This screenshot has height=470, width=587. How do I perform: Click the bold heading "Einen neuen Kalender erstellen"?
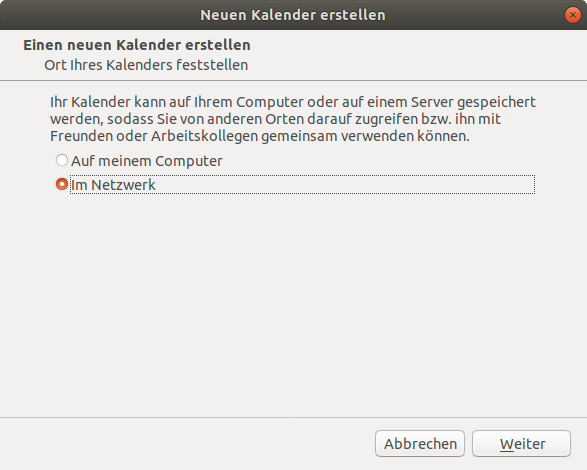point(137,45)
